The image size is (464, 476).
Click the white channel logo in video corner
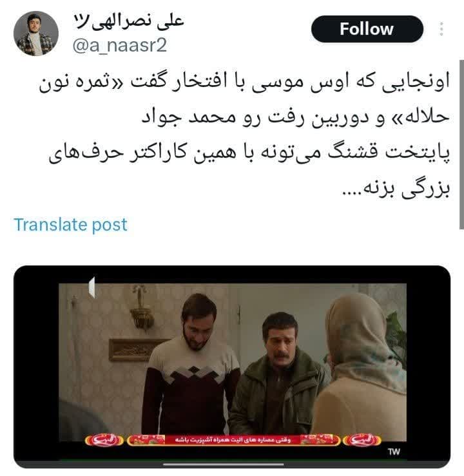pos(92,287)
